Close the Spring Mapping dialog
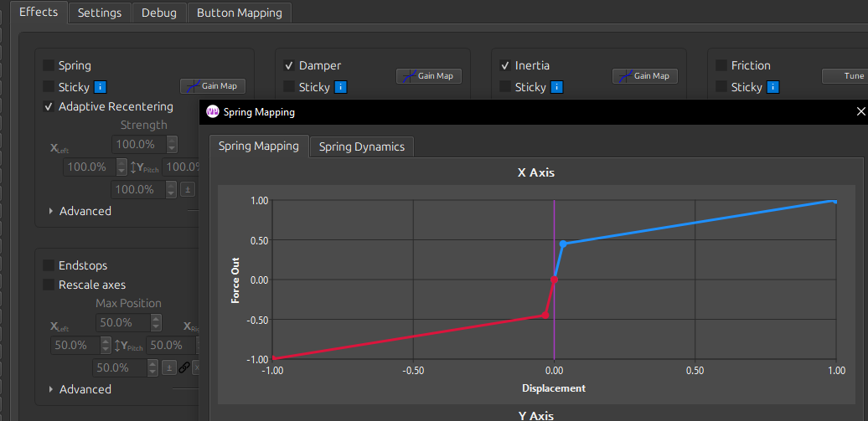 coord(860,112)
